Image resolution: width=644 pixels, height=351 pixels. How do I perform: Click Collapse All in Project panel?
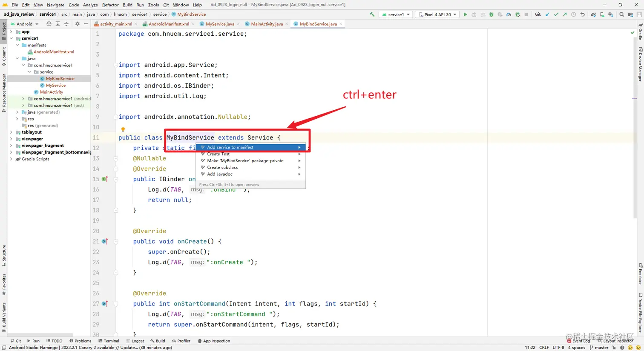click(x=66, y=24)
